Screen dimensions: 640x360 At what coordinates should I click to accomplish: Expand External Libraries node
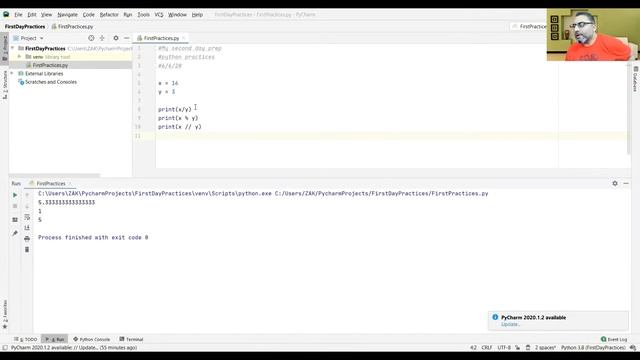(x=12, y=73)
